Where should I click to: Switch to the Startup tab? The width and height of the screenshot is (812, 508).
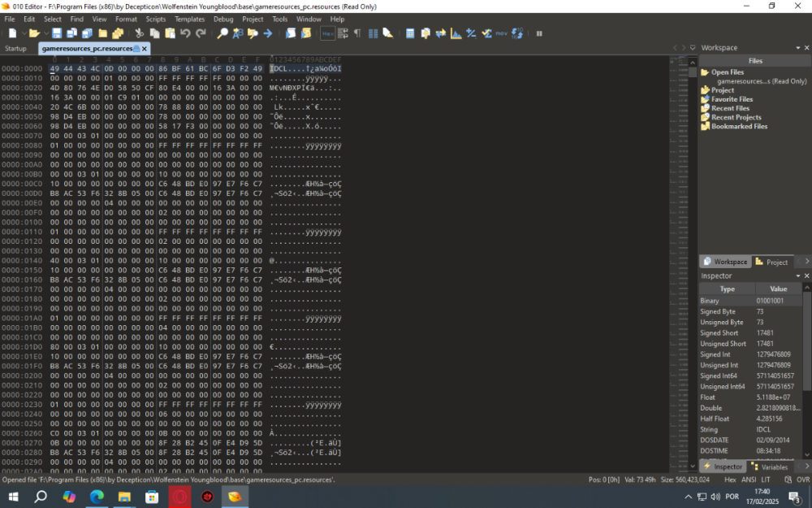pos(15,49)
